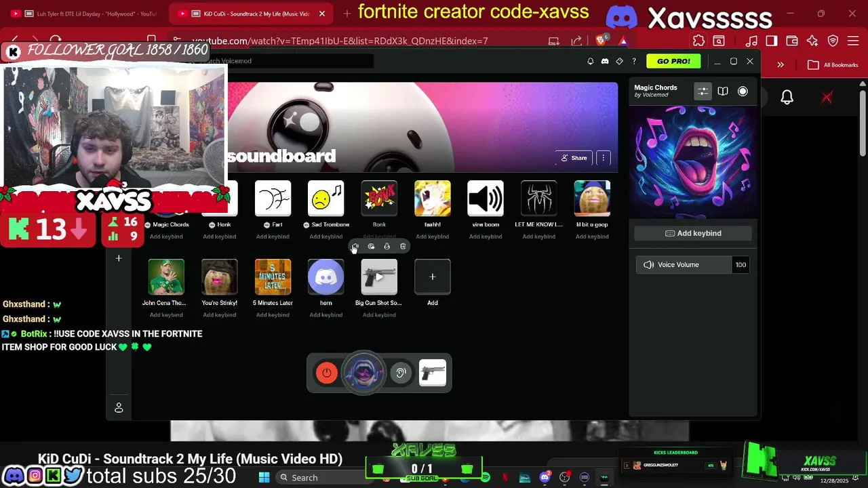
Task: Click the gun sound shortcut in bottom dock
Action: pos(433,373)
